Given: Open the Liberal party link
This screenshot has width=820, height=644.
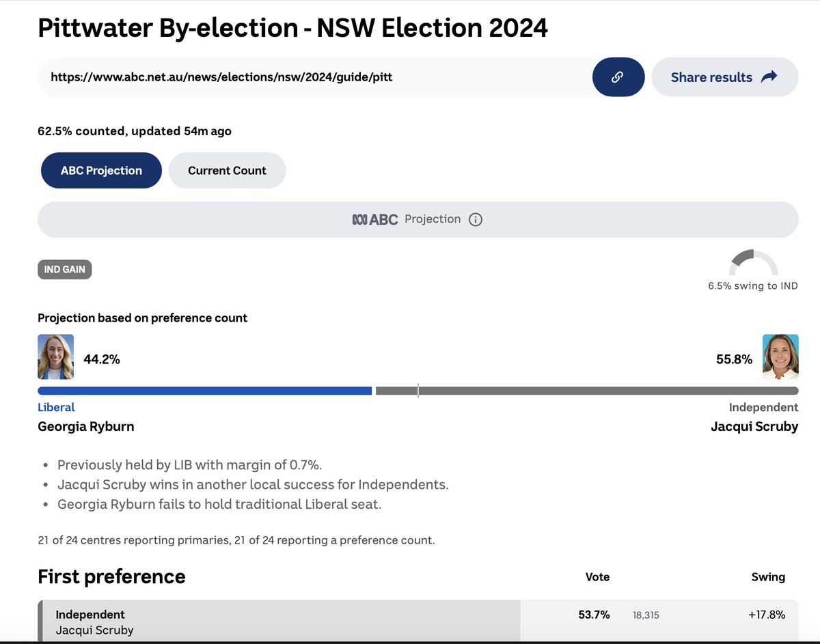Looking at the screenshot, I should (56, 407).
